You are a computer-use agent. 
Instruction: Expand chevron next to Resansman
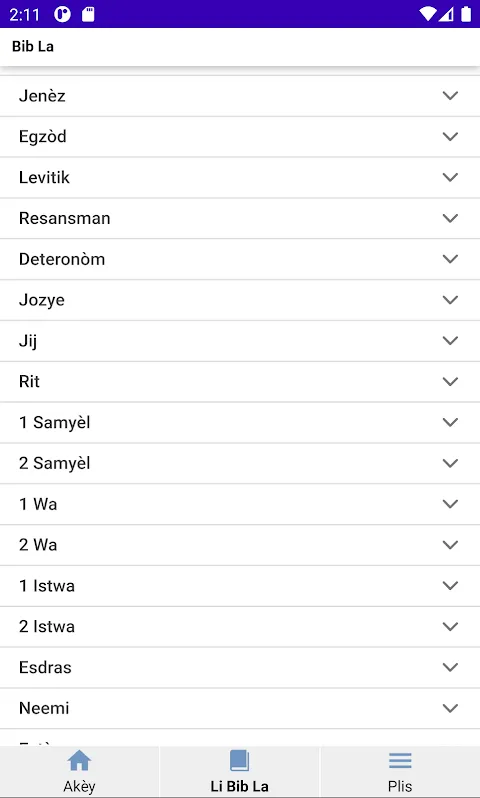(x=450, y=218)
